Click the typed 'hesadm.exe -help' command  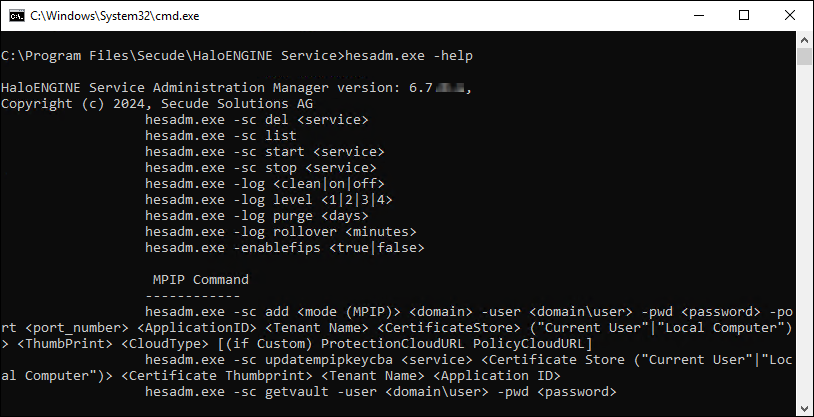coord(408,55)
